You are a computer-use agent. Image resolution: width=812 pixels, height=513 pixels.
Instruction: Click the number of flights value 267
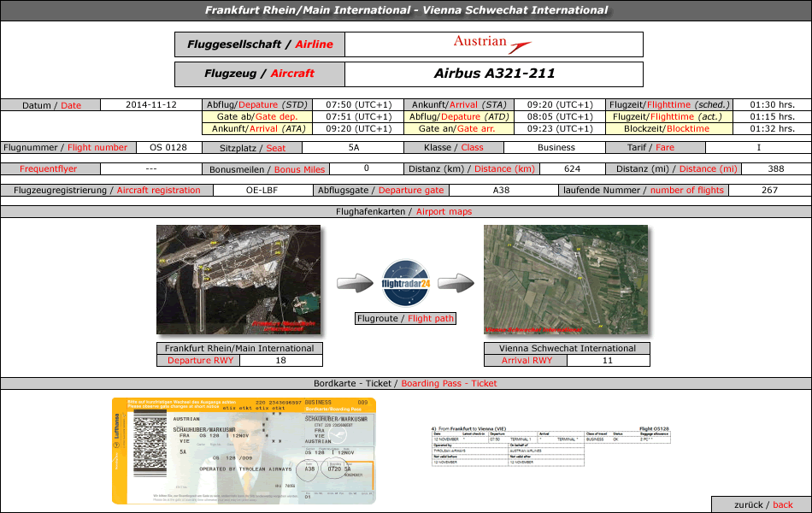point(768,190)
